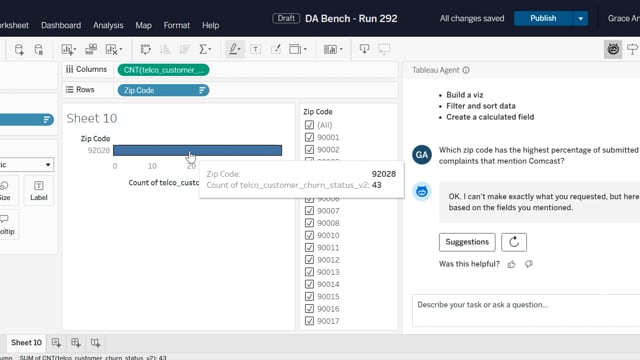
Task: Uncheck the 90016 zip code filter
Action: coord(309,309)
